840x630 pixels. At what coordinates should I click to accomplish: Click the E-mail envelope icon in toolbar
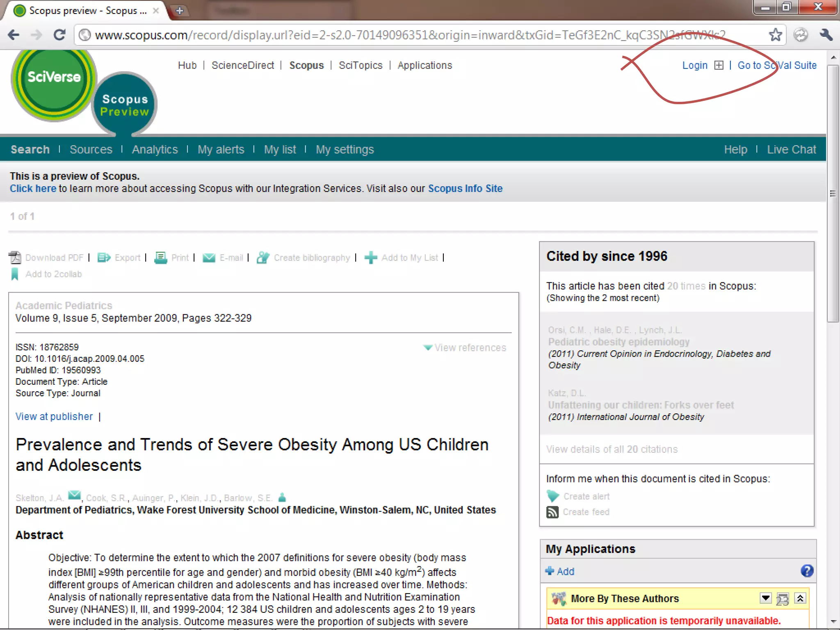pos(209,258)
